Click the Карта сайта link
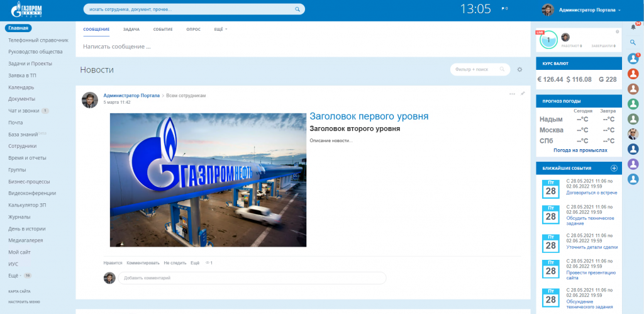644x314 pixels. [x=19, y=291]
